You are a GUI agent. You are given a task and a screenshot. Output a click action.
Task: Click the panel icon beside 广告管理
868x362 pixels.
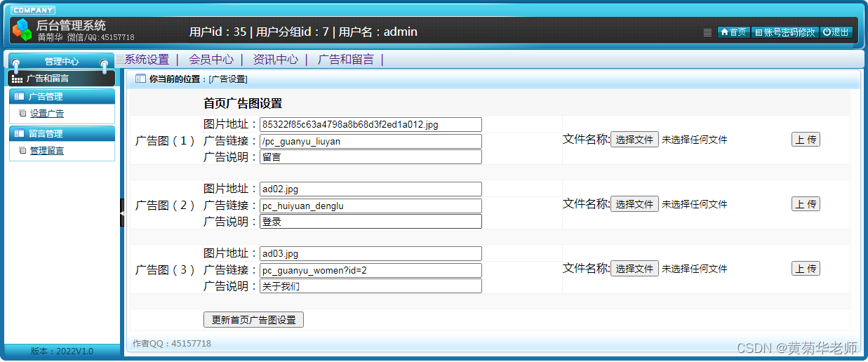19,97
